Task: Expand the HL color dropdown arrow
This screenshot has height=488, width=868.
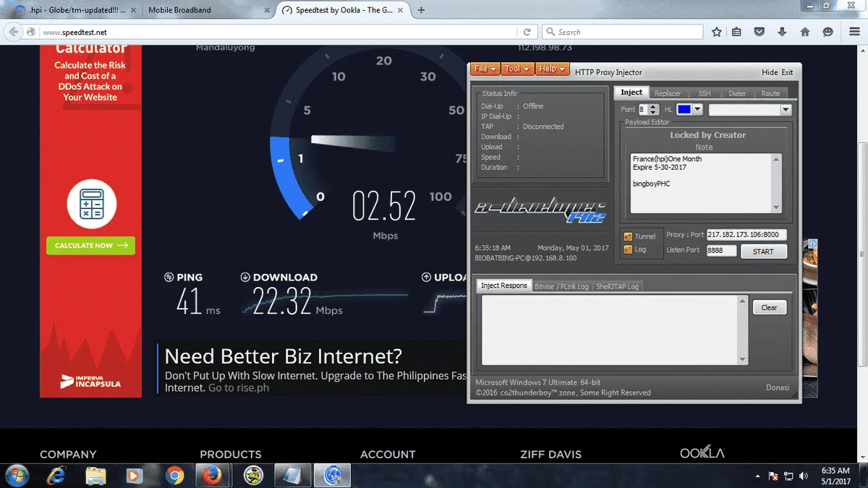Action: [697, 109]
